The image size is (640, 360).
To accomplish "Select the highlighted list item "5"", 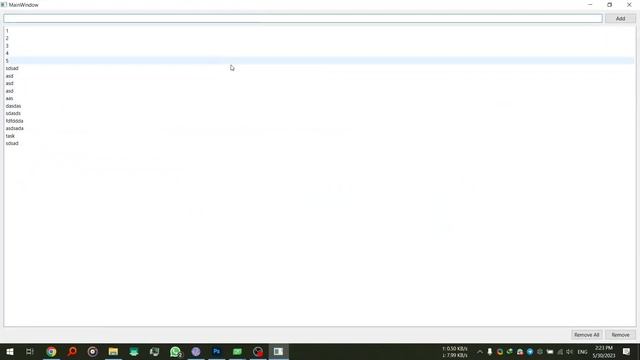I will coord(319,60).
